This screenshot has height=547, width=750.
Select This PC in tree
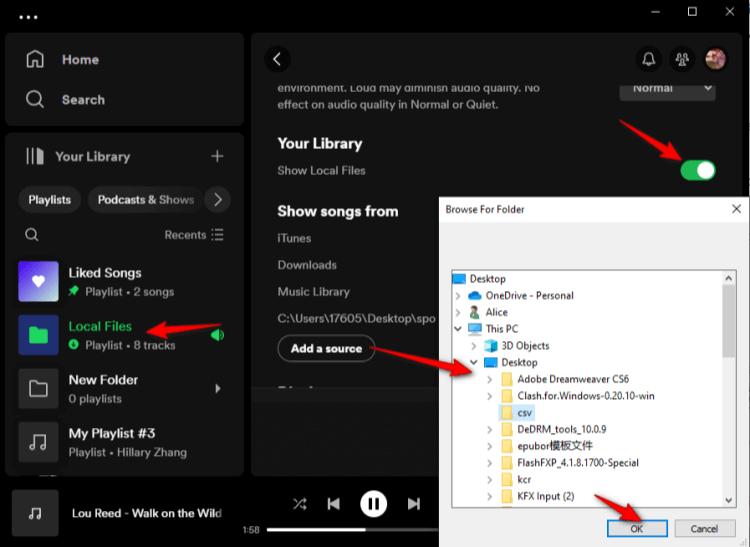click(501, 329)
